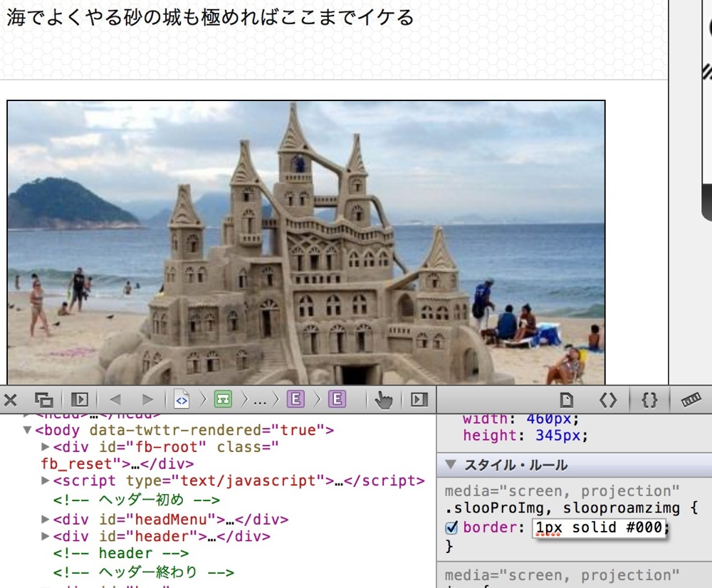The height and width of the screenshot is (588, 712).
Task: Expand the script text/javascript node
Action: point(46,481)
